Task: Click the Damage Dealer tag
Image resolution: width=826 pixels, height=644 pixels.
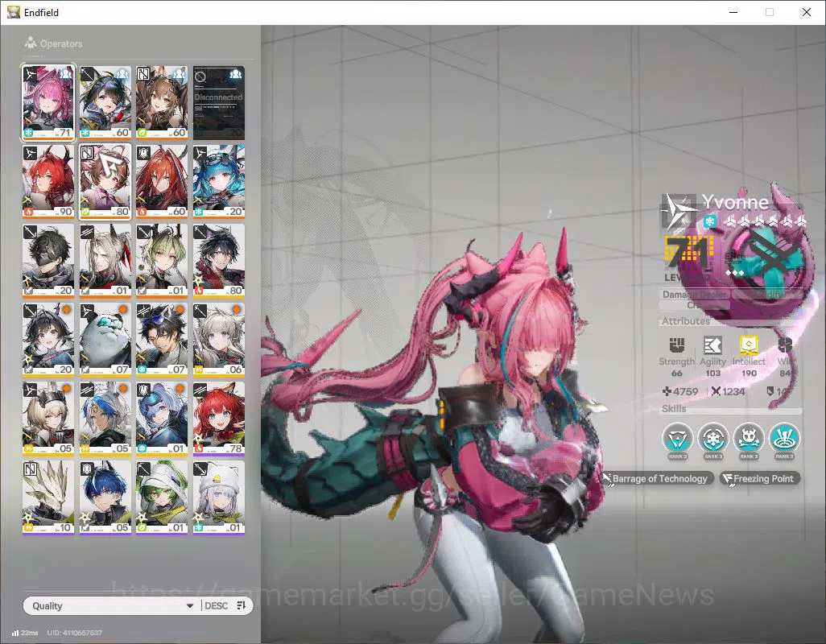Action: [694, 295]
